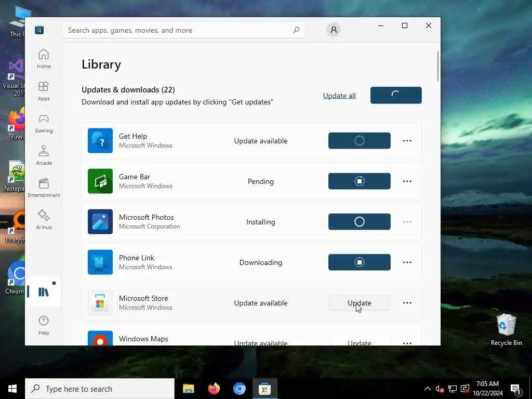532x399 pixels.
Task: Click the Windows Maps app icon
Action: 100,338
